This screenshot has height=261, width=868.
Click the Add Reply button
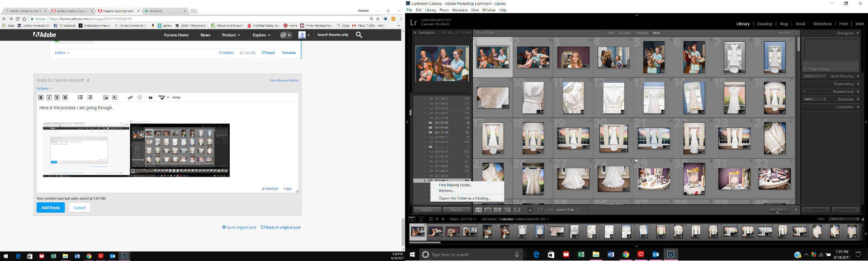pyautogui.click(x=51, y=208)
